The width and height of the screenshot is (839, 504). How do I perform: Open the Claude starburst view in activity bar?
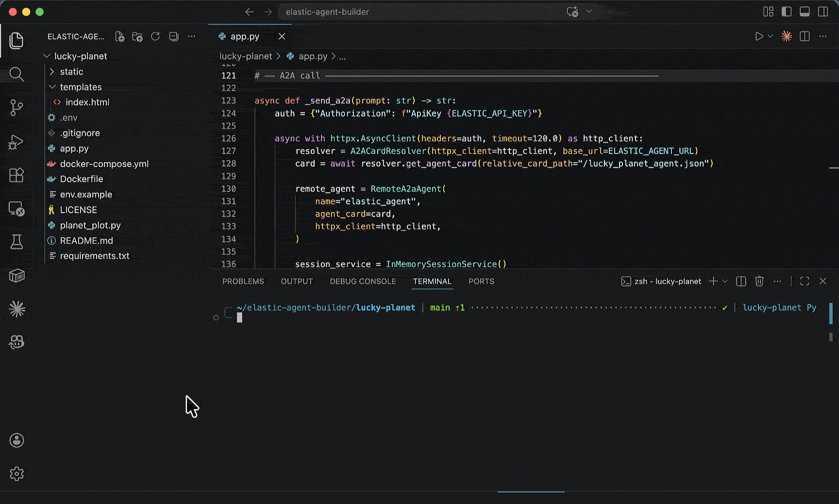point(17,309)
